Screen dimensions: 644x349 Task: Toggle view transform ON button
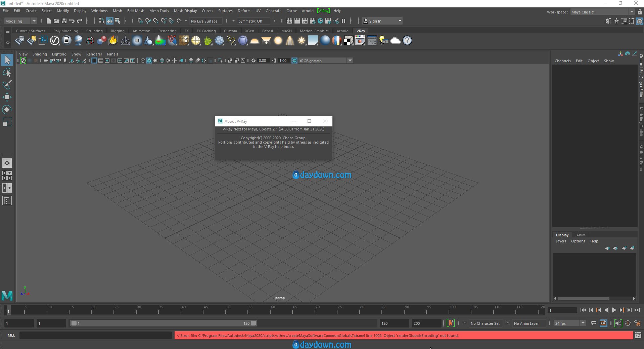[x=294, y=61]
